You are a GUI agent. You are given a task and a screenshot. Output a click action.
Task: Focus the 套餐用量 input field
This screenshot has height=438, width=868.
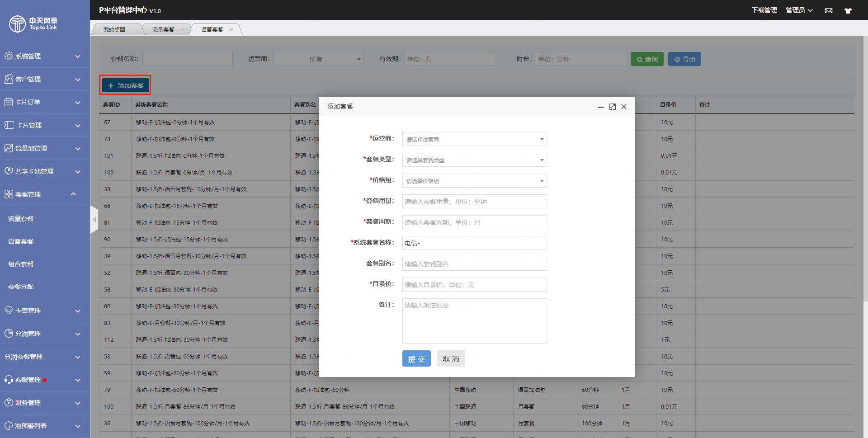click(474, 202)
